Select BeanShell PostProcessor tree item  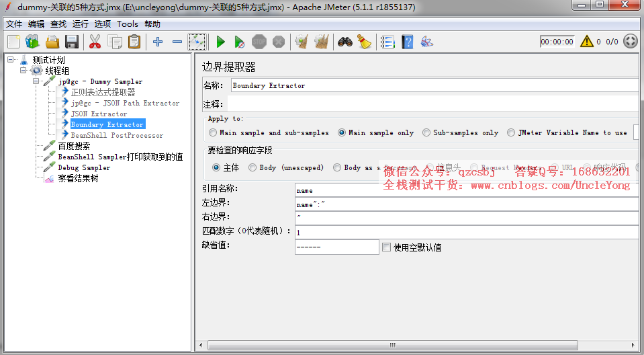pyautogui.click(x=117, y=135)
